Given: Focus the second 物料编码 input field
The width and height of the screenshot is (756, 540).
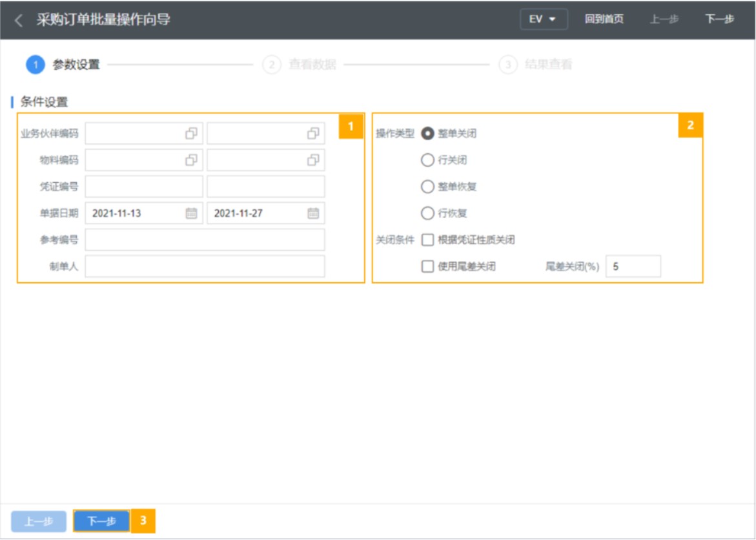Looking at the screenshot, I should (266, 160).
